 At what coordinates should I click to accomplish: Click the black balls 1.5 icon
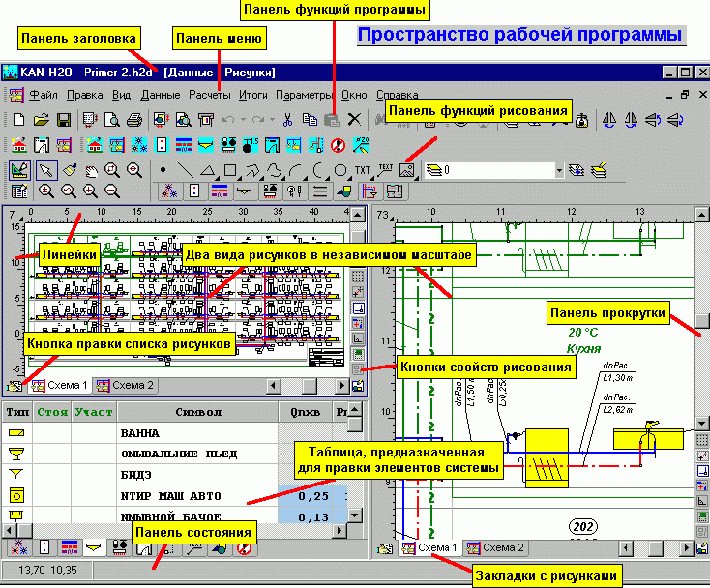coord(251,145)
